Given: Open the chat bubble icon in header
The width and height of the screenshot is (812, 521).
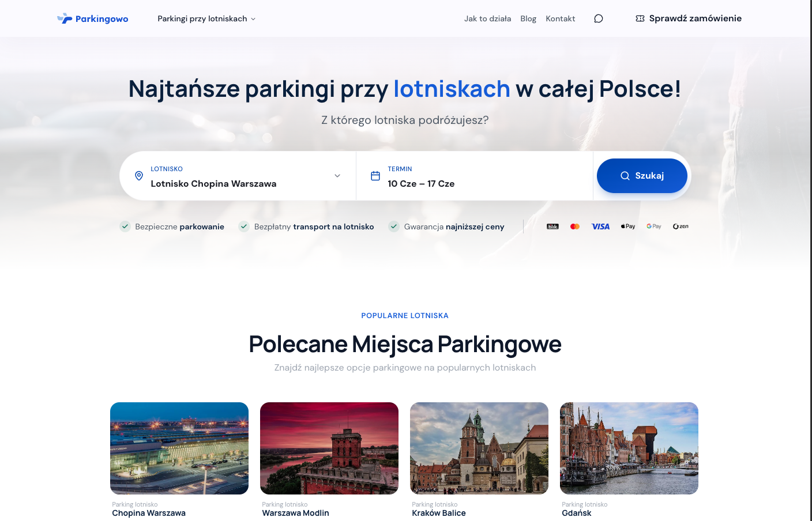Looking at the screenshot, I should pos(599,18).
